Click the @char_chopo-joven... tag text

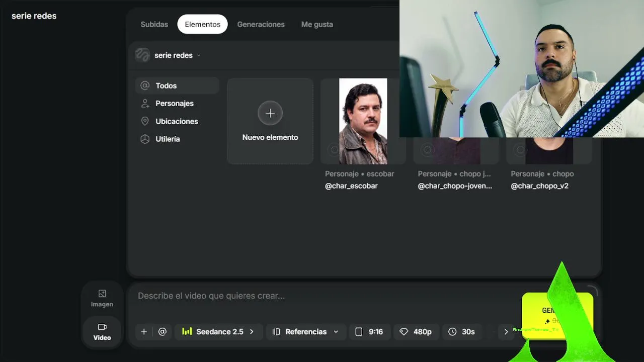[455, 186]
